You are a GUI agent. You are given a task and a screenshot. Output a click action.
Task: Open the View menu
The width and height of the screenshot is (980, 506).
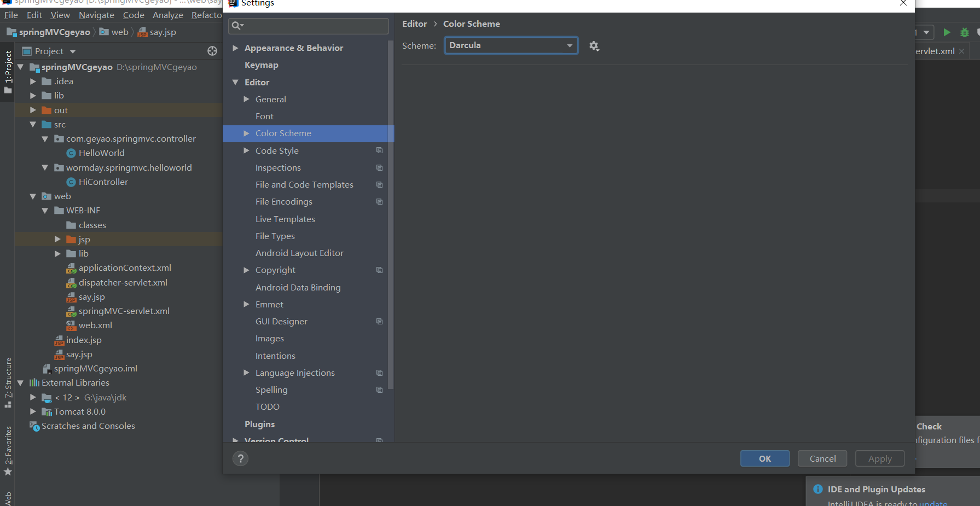click(x=60, y=15)
